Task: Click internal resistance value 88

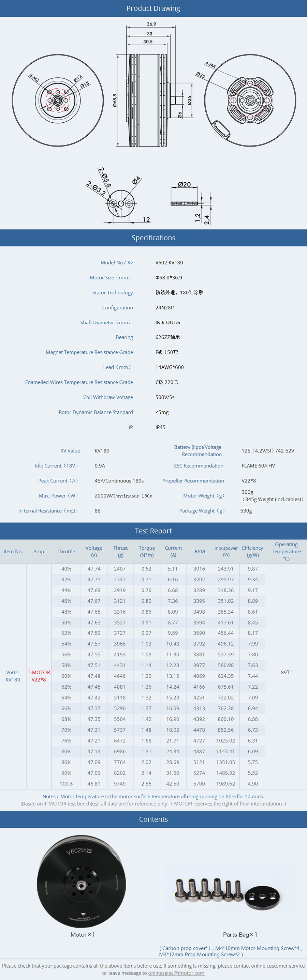Action: point(98,510)
